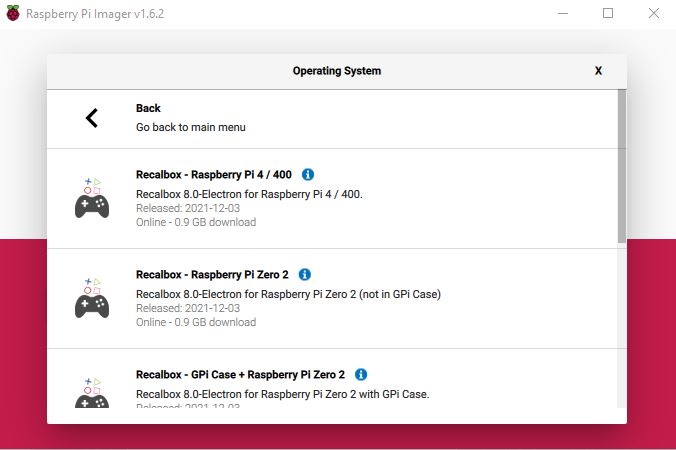Image resolution: width=676 pixels, height=450 pixels.
Task: Click the back arrow chevron icon
Action: tap(91, 118)
